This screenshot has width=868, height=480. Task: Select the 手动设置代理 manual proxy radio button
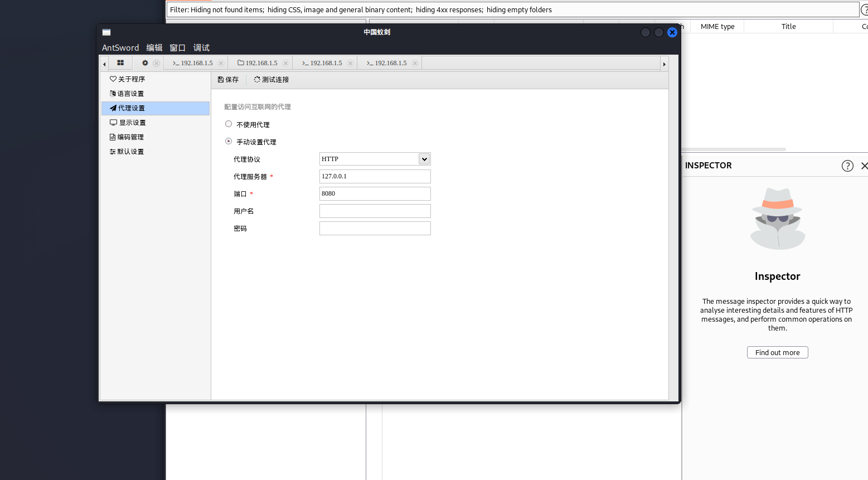point(229,141)
